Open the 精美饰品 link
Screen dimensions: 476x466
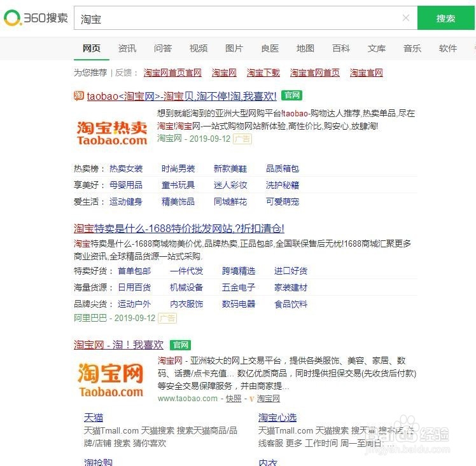point(178,202)
